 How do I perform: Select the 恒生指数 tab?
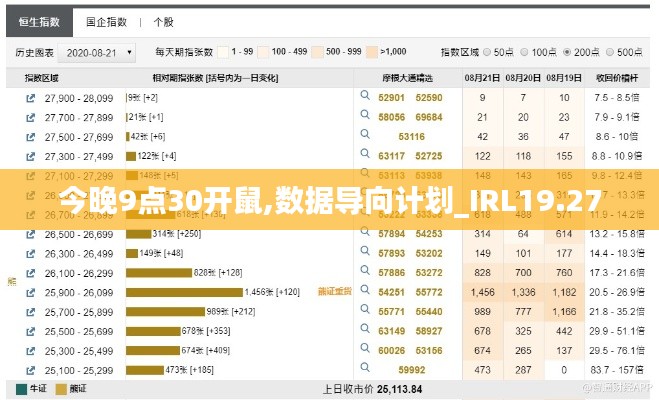[39, 19]
